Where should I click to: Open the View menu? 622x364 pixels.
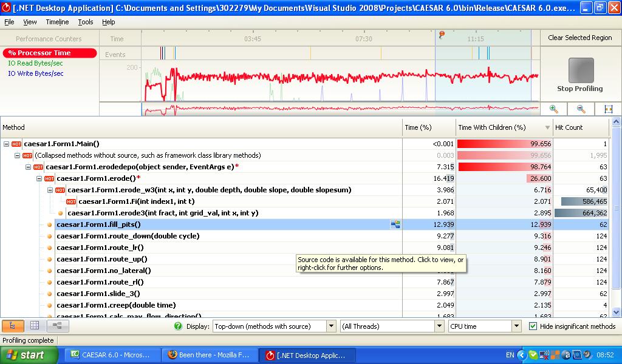tap(30, 22)
